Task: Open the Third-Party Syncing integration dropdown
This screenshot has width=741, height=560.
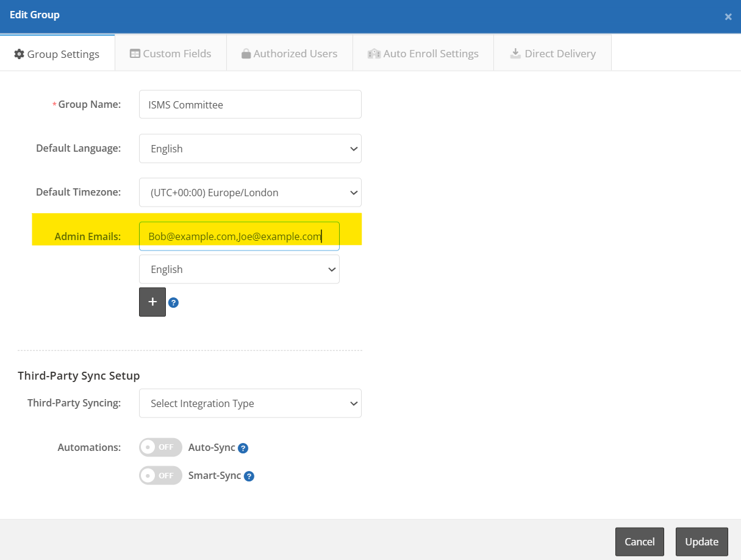Action: click(x=250, y=403)
